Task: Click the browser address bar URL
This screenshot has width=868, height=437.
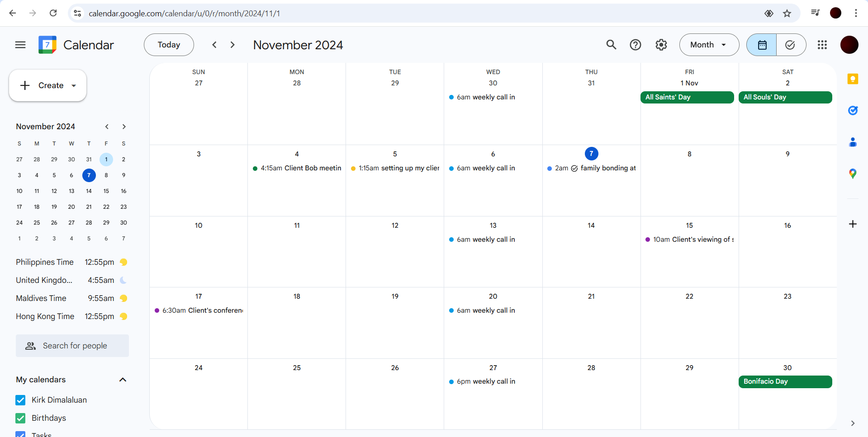Action: [x=185, y=14]
